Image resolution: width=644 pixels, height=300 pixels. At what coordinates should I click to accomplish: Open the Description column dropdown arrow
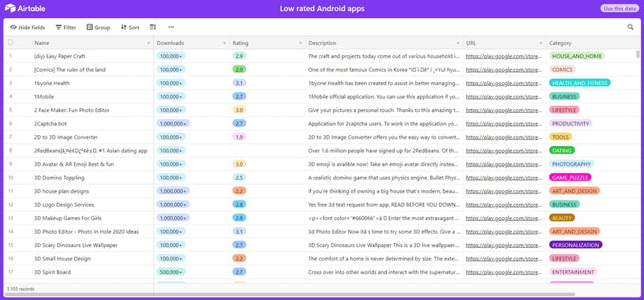(458, 43)
